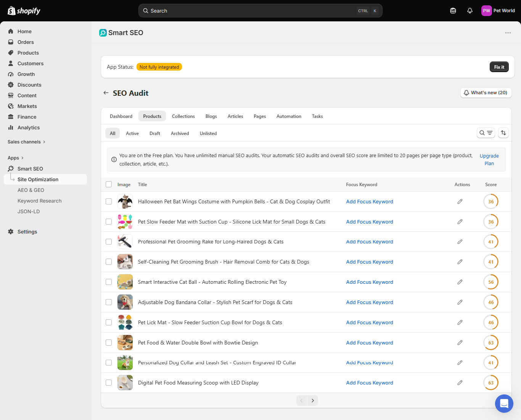The image size is (521, 420).
Task: Add Focus Keyword for Smart Interactive Cat Ball
Action: pyautogui.click(x=370, y=282)
